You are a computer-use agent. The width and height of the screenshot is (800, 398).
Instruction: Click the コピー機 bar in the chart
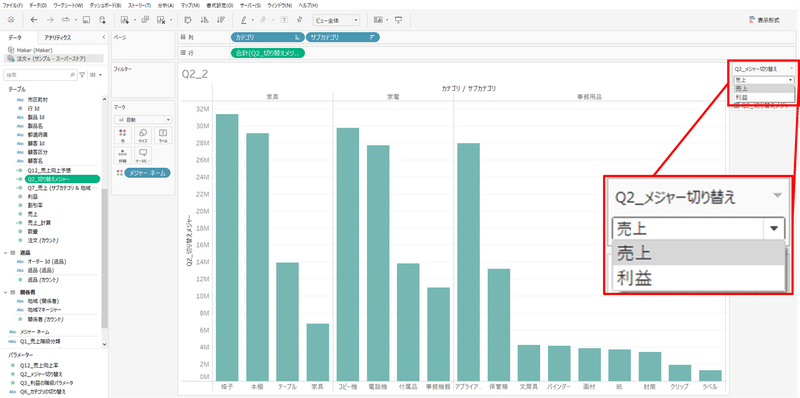pyautogui.click(x=347, y=254)
